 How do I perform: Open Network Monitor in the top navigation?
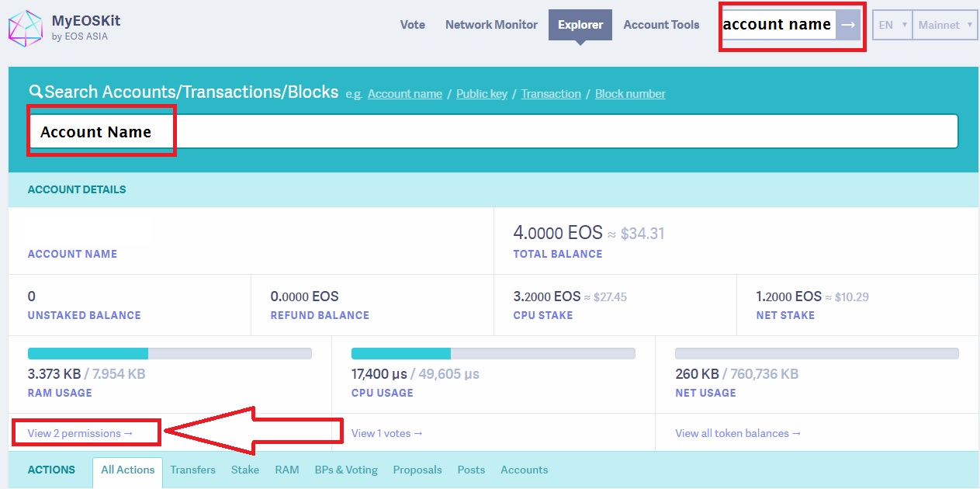(x=491, y=25)
